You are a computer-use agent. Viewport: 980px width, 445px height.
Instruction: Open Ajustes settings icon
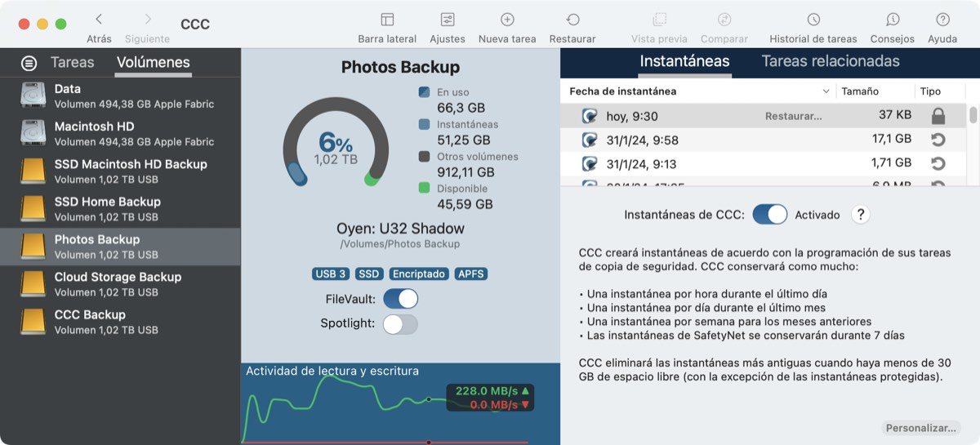(x=448, y=20)
